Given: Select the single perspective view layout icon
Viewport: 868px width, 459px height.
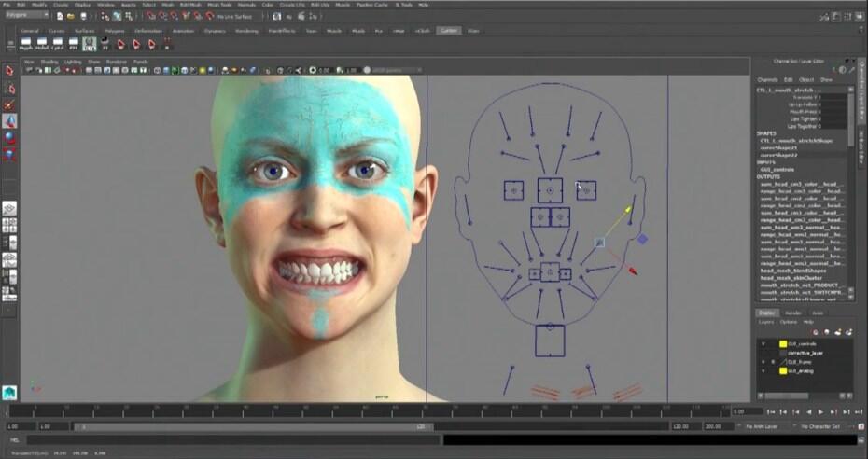Looking at the screenshot, I should 9,210.
